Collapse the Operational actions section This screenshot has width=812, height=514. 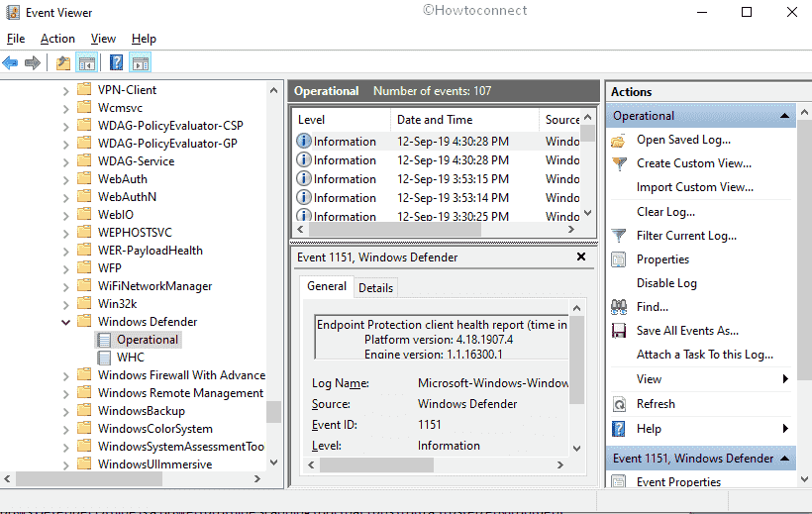[x=784, y=116]
